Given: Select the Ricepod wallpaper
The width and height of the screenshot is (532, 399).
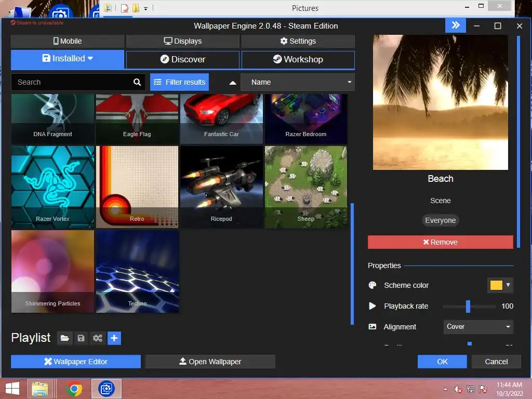Looking at the screenshot, I should point(221,187).
